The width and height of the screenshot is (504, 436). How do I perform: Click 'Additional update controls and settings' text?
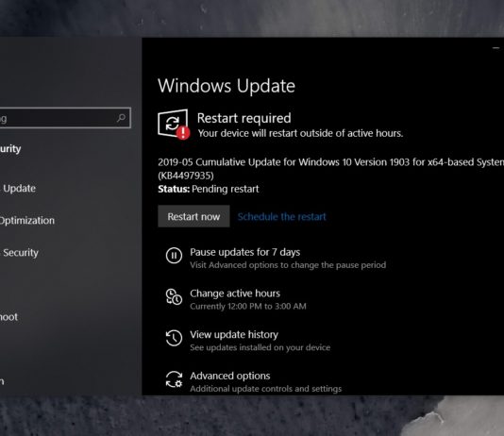pos(266,389)
